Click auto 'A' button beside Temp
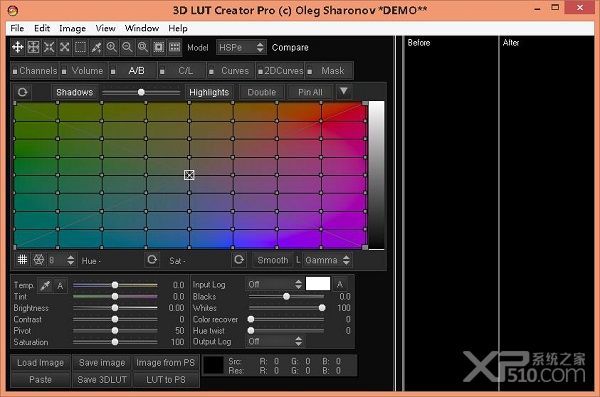600x397 pixels. click(60, 285)
